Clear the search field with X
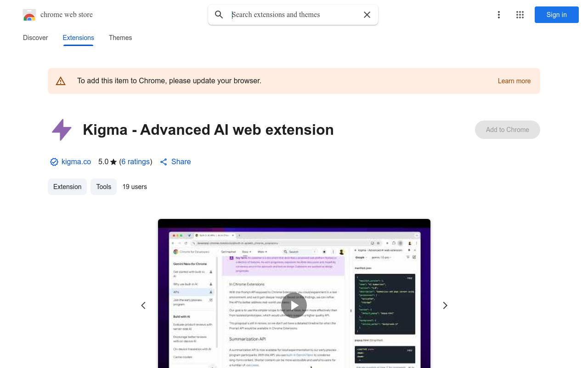 pyautogui.click(x=367, y=15)
